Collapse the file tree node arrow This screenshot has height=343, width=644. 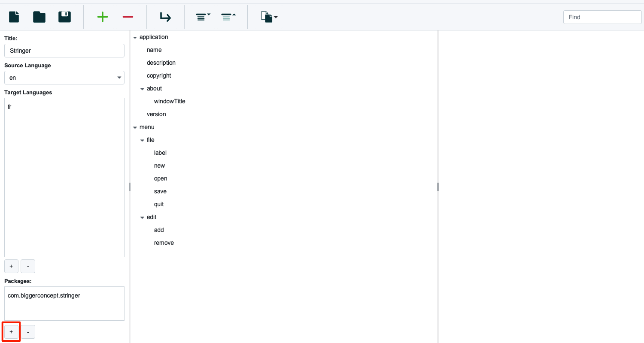pos(142,140)
